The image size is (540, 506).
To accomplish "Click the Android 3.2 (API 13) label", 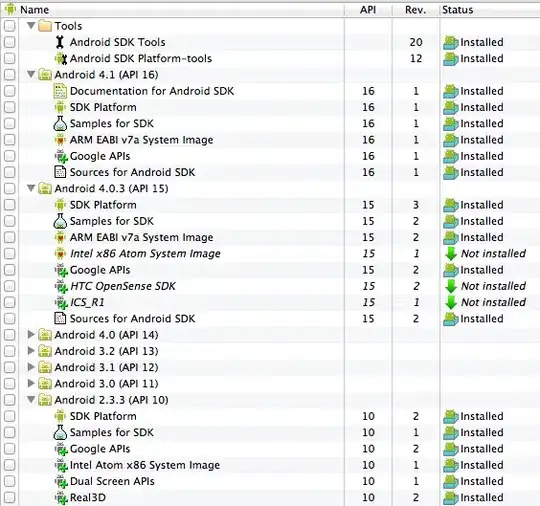I will (x=106, y=351).
